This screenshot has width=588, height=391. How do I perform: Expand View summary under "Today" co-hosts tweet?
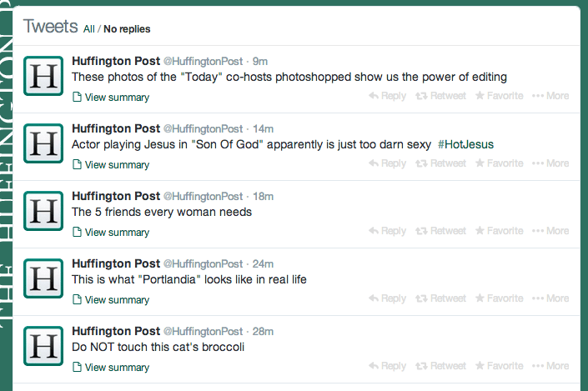tap(111, 98)
